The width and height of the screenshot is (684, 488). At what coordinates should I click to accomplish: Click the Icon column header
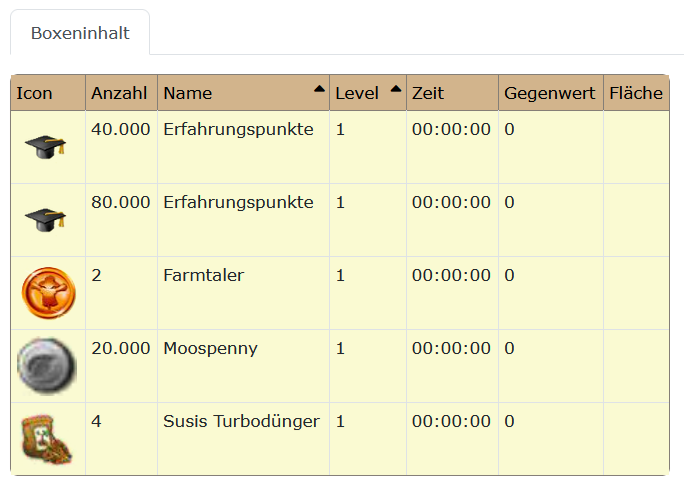click(x=35, y=94)
